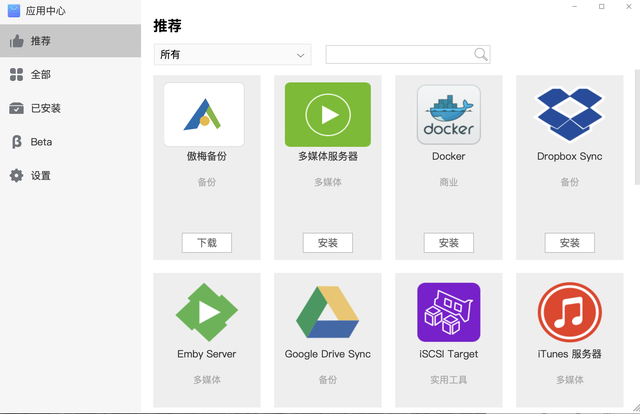The width and height of the screenshot is (640, 414).
Task: Click the Docker app name label
Action: point(449,156)
